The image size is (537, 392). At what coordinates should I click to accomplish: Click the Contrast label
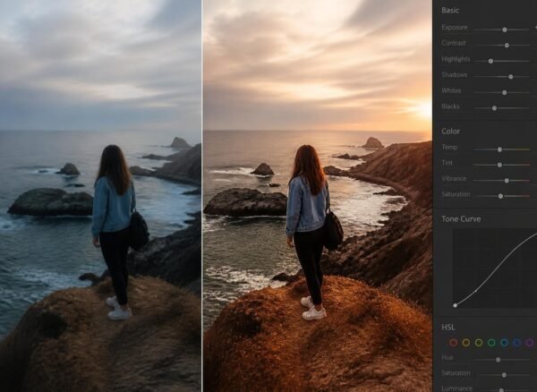click(454, 43)
